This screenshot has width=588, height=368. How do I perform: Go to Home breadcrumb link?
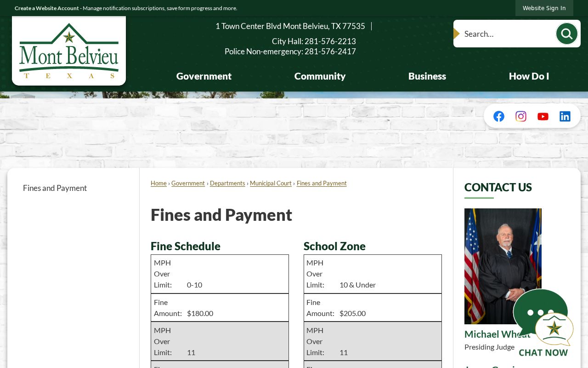coord(158,183)
